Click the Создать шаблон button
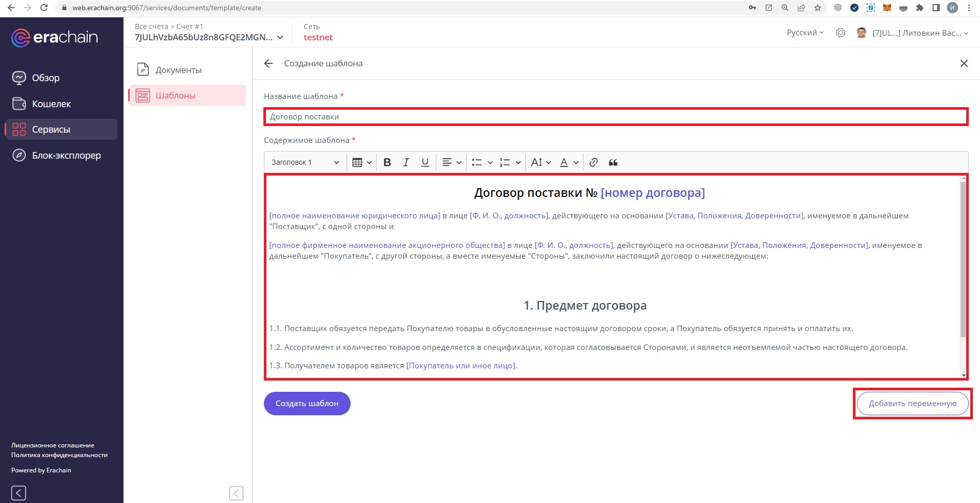980x503 pixels. click(306, 404)
